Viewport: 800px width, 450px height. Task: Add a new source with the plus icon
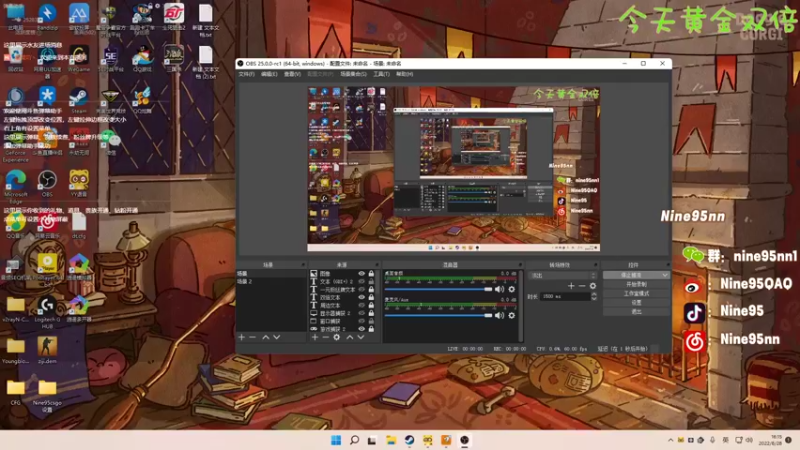coord(315,337)
